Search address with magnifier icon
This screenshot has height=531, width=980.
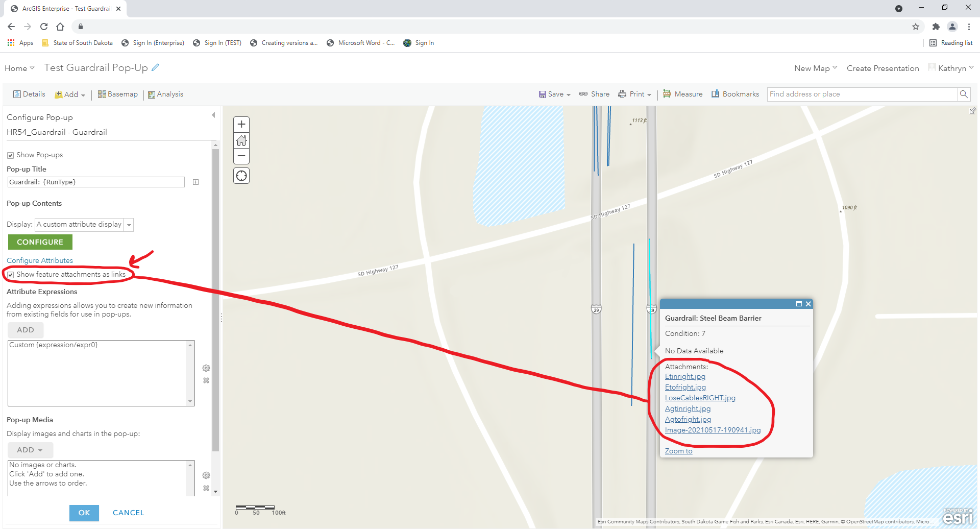tap(964, 94)
